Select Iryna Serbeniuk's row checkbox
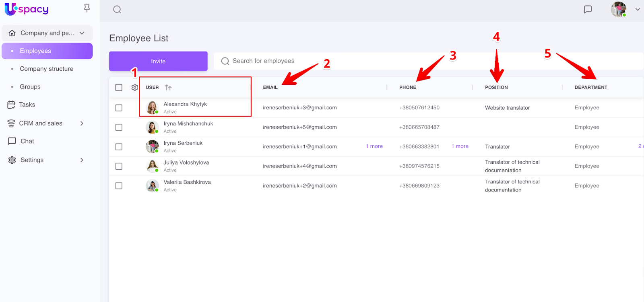This screenshot has height=302, width=644. pos(119,147)
